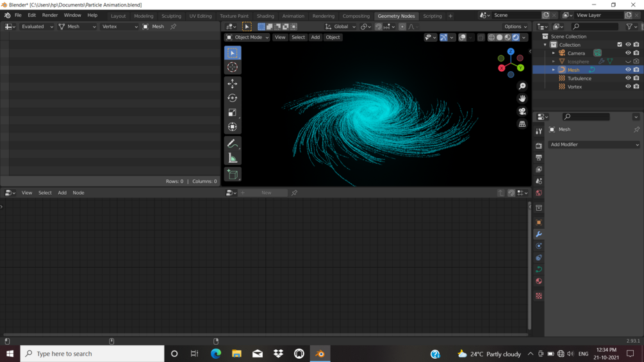Open node editor Add menu
This screenshot has width=644, height=362.
coord(62,193)
